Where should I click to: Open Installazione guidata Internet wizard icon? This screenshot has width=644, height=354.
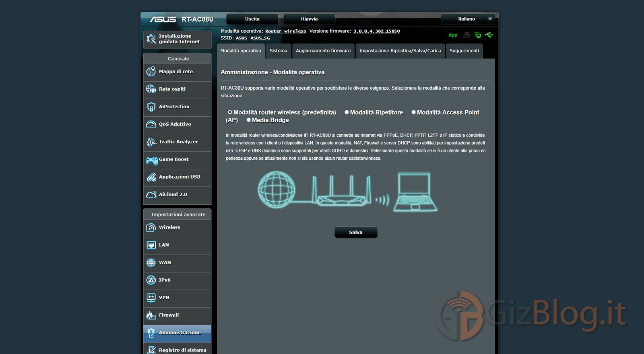[151, 39]
